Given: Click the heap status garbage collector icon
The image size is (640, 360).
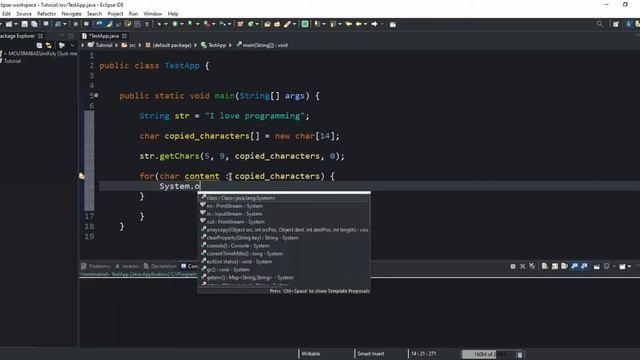Looking at the screenshot, I should coord(520,354).
